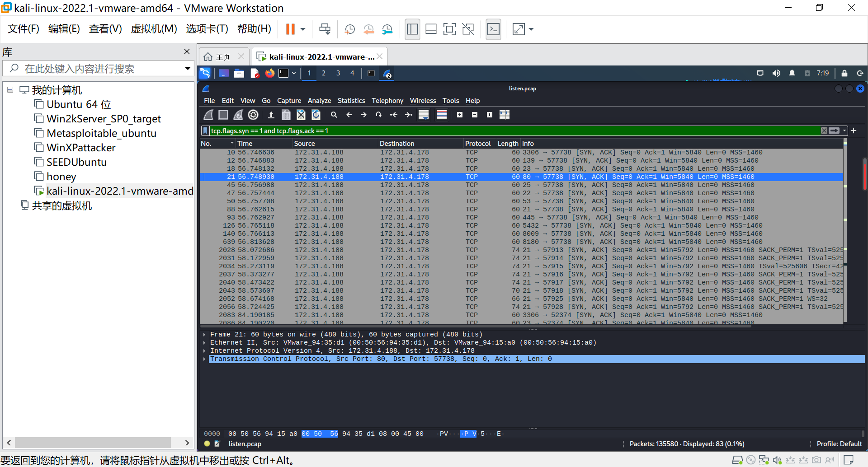Zoom in the packet text
The image size is (868, 467).
(460, 115)
